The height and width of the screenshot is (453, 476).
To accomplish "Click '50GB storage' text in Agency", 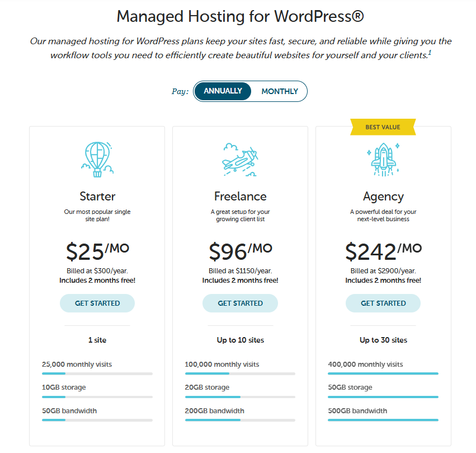I will [350, 387].
